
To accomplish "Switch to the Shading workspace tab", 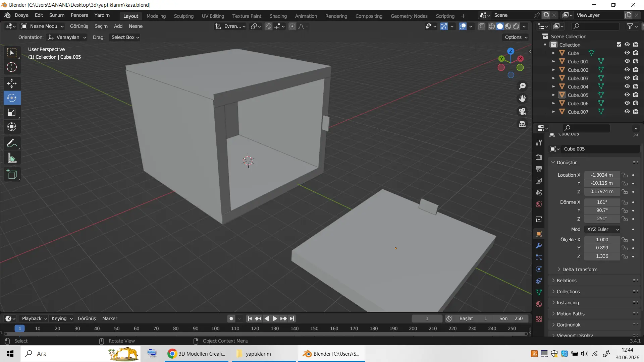I will [x=278, y=16].
